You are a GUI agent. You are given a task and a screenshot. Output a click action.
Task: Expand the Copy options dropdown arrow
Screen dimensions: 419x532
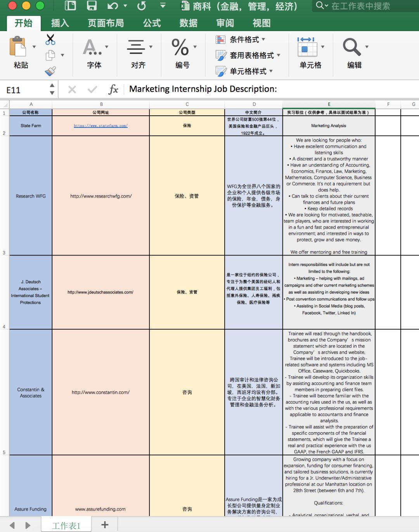(62, 55)
